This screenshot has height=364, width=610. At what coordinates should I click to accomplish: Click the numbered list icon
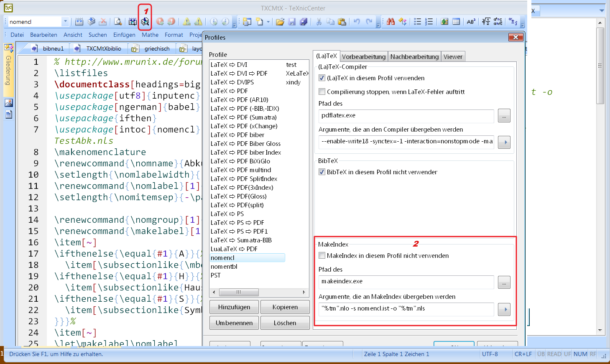(x=429, y=22)
